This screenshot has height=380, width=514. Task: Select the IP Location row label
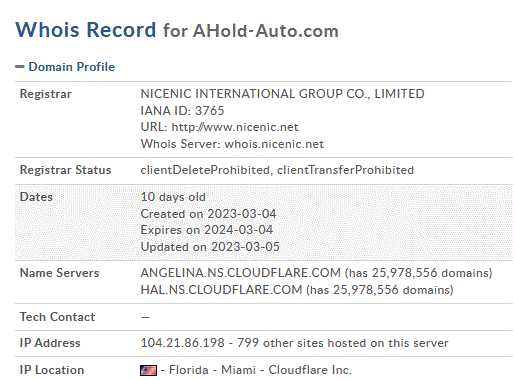click(52, 370)
